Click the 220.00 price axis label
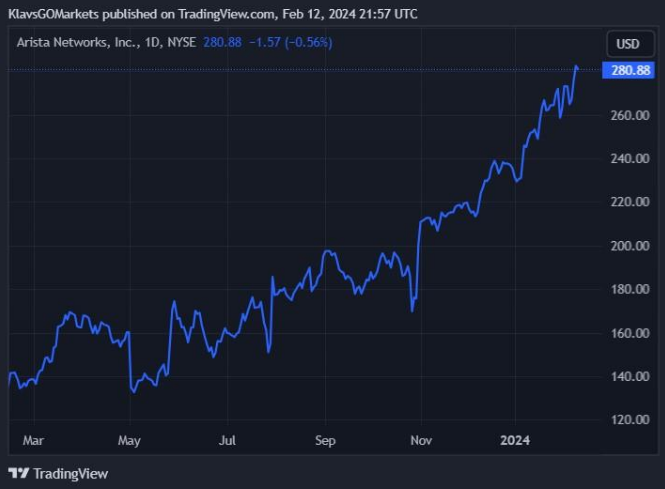The width and height of the screenshot is (665, 489). coord(630,202)
